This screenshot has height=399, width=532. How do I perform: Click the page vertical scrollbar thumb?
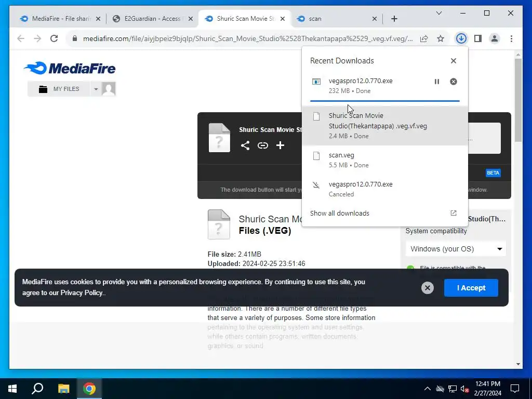(x=518, y=100)
